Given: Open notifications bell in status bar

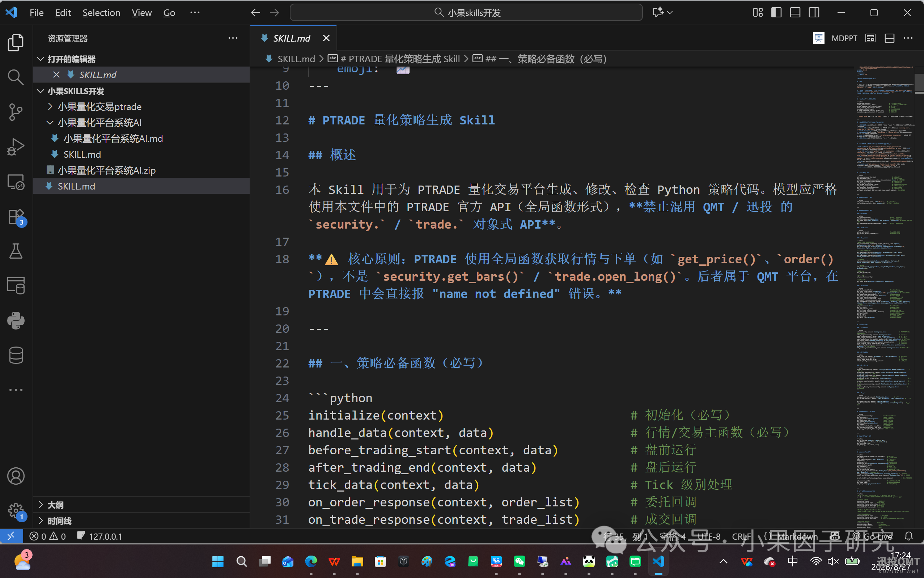Looking at the screenshot, I should (909, 536).
